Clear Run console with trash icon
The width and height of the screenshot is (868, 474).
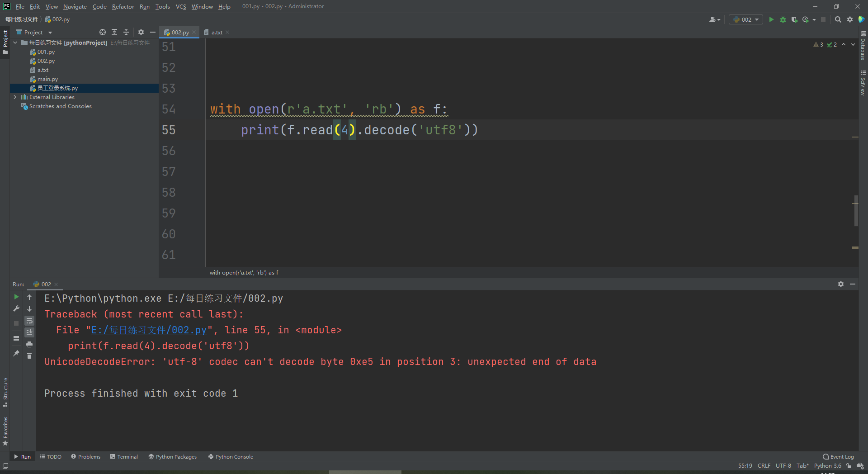[29, 356]
